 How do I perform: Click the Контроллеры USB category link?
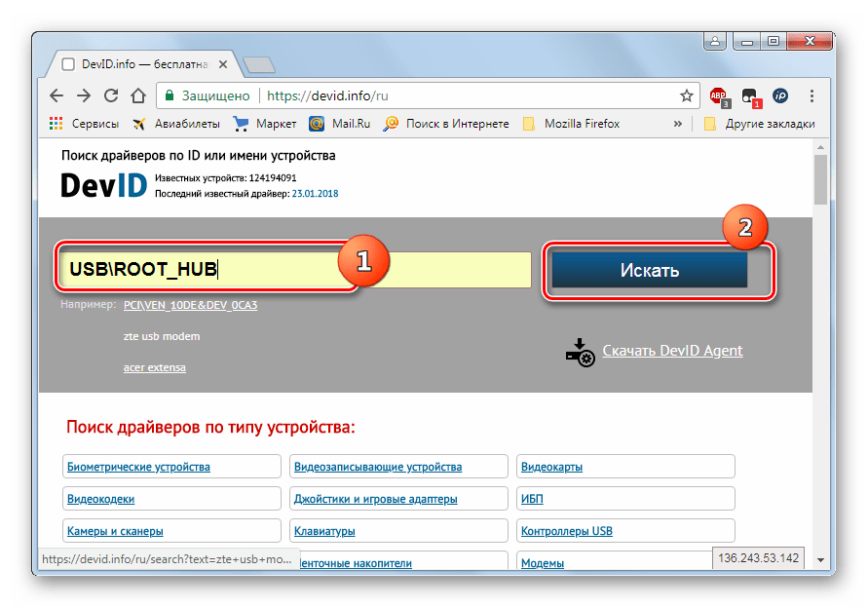coord(566,531)
